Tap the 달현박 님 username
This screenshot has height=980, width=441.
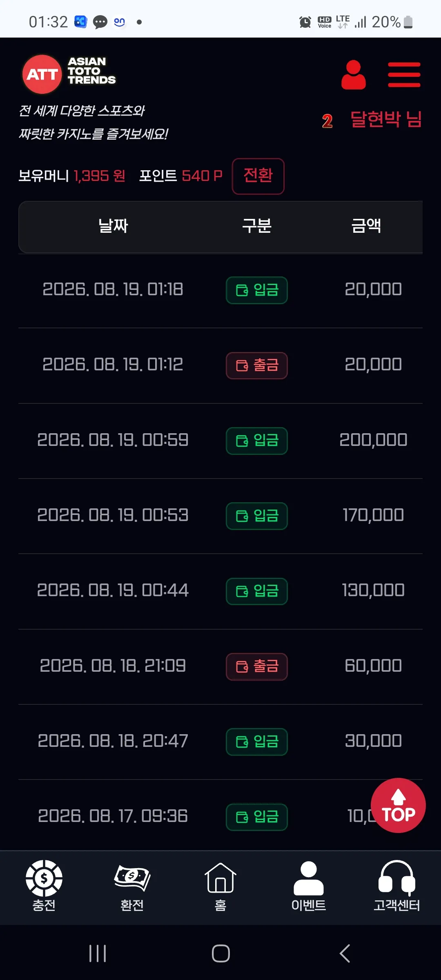pos(386,120)
